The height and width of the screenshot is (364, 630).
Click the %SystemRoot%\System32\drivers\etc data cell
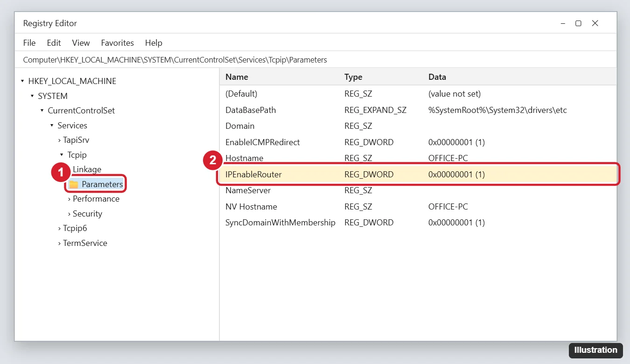[x=497, y=110]
